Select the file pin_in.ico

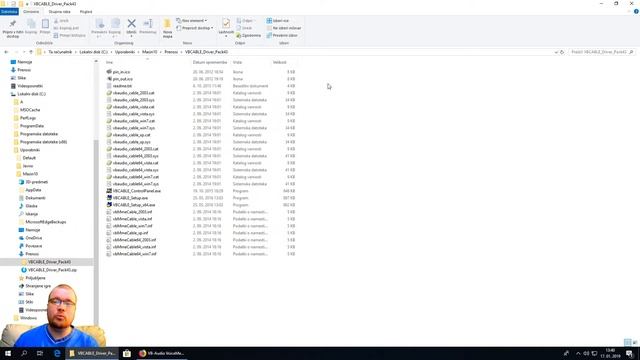(122, 72)
